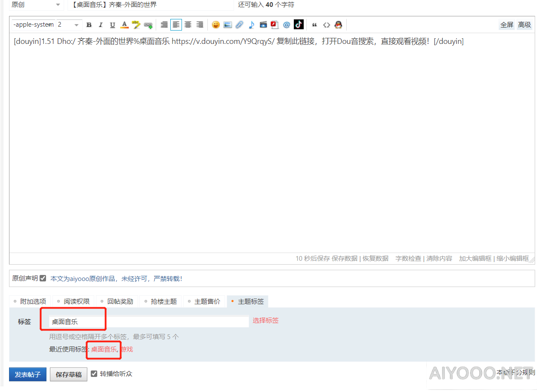Click the 标签 tag input field

[149, 321]
